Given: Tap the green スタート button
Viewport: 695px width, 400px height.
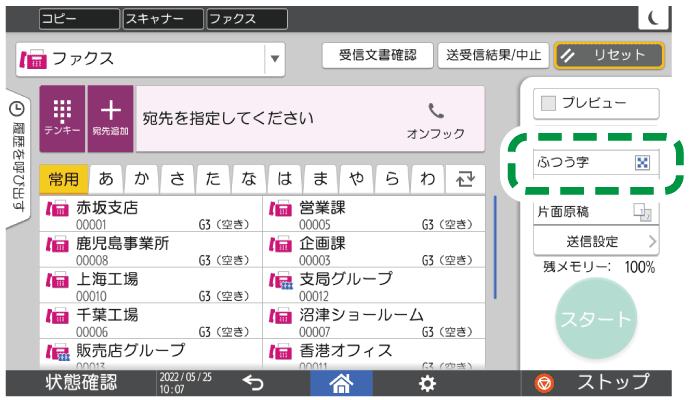Looking at the screenshot, I should click(596, 319).
